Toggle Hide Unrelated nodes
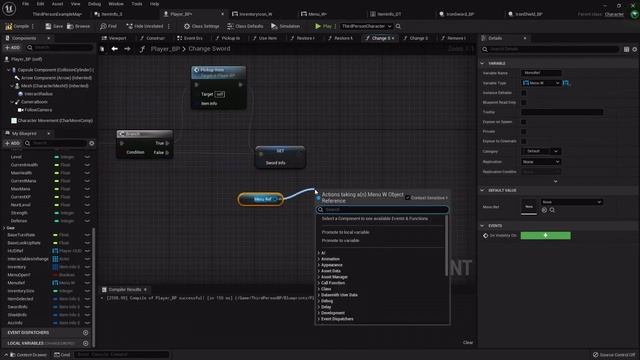Viewport: 640px width, 360px height. (x=144, y=26)
